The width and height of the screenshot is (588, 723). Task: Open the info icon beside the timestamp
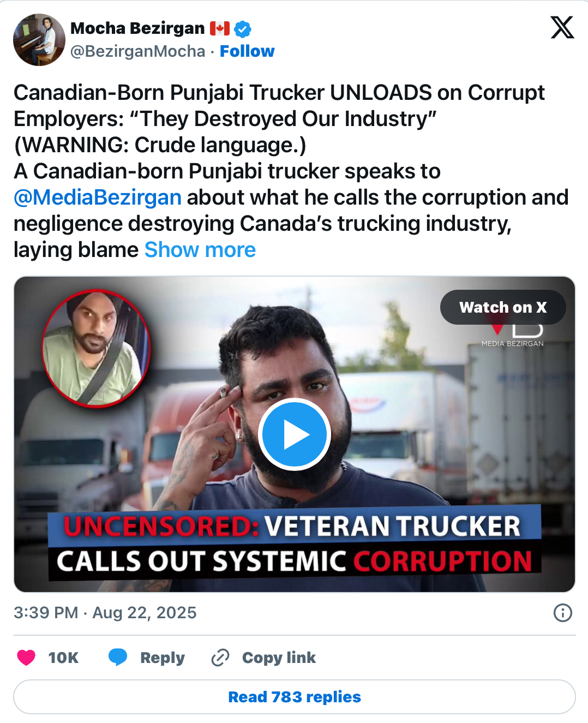coord(562,613)
